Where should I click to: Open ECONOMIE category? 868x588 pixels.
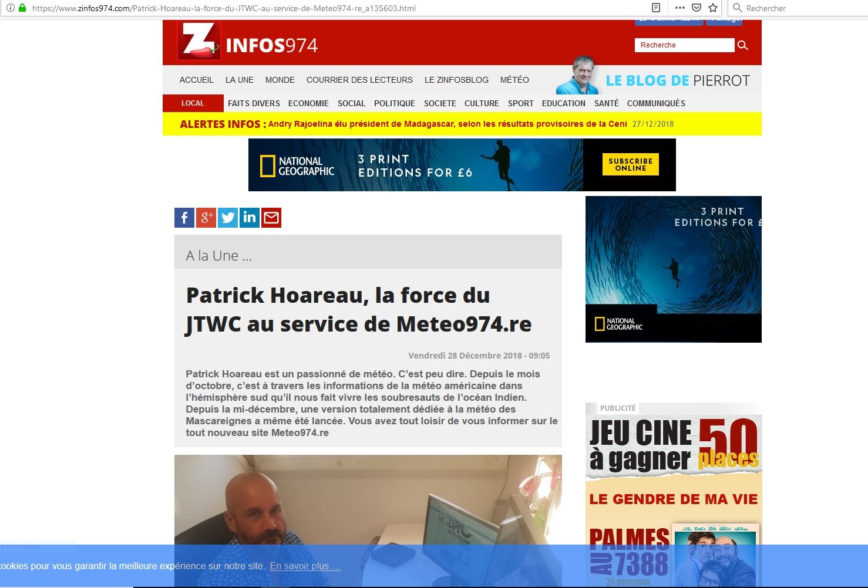tap(308, 103)
